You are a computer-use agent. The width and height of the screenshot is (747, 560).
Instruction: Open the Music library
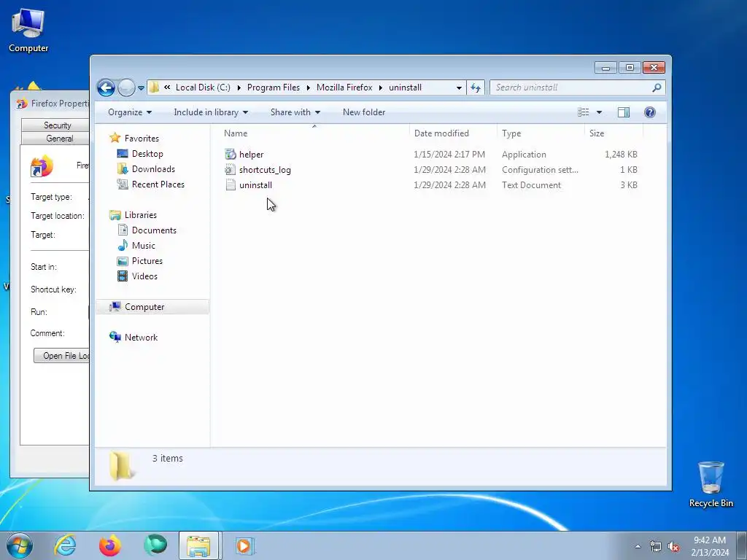144,246
